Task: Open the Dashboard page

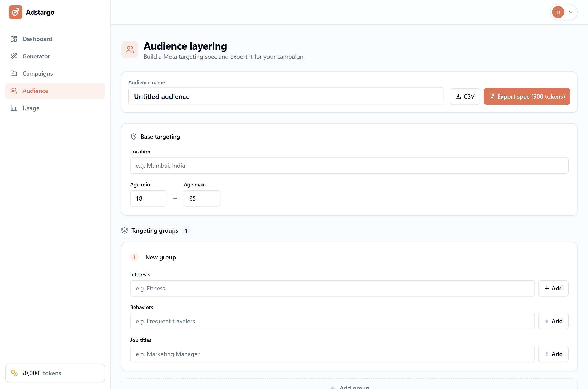Action: [55, 39]
